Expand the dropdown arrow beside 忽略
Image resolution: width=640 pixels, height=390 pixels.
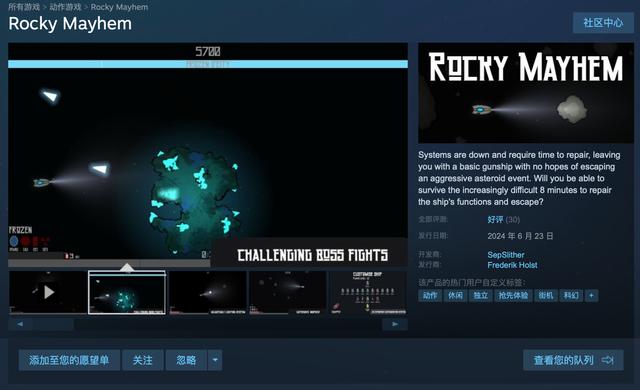click(x=215, y=360)
